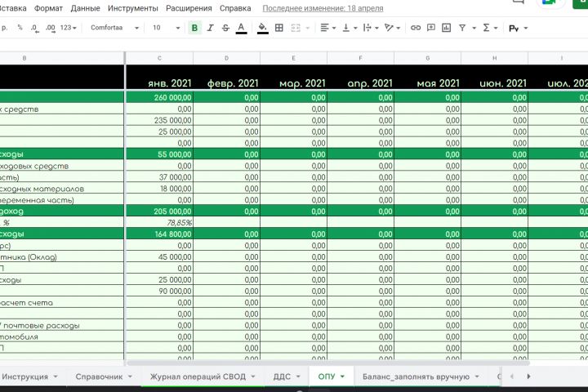Open the Comfortaa font dropdown

(x=115, y=28)
